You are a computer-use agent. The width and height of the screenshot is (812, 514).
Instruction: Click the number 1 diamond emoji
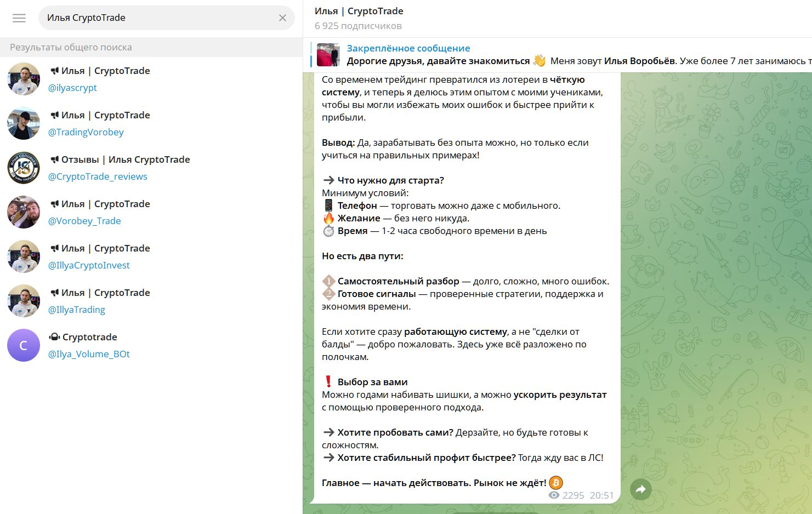pos(328,281)
